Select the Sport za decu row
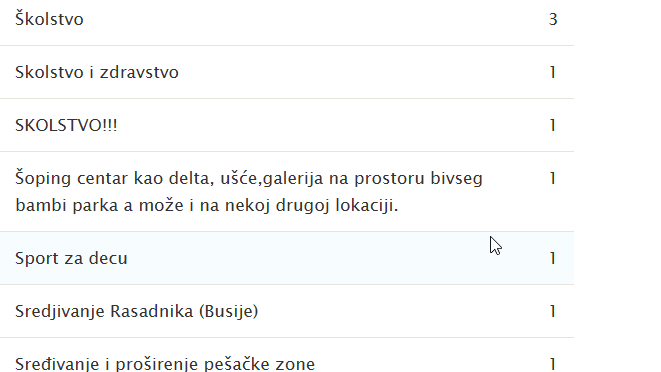The width and height of the screenshot is (661, 372). 287,258
